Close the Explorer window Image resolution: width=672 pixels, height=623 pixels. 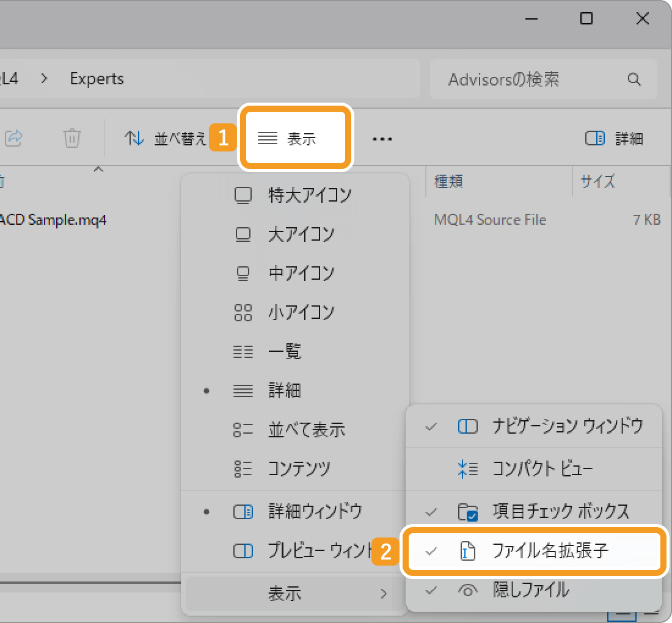pos(643,18)
